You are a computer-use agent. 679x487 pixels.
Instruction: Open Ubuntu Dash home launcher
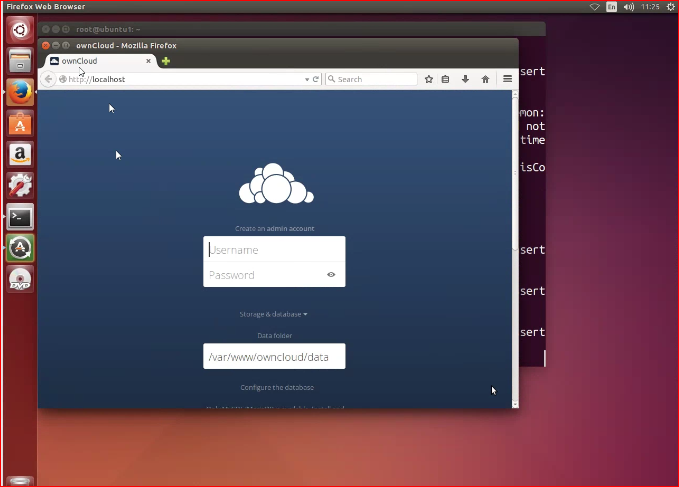[20, 30]
